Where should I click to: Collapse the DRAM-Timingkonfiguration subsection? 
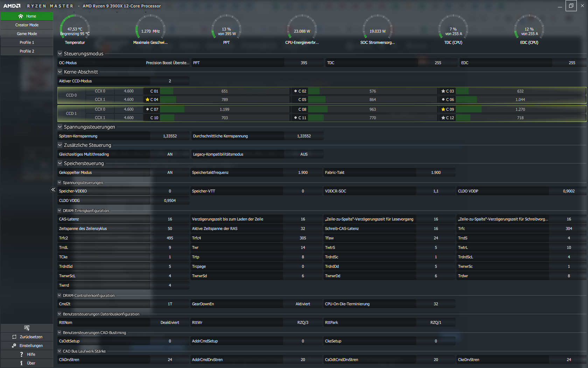(59, 211)
